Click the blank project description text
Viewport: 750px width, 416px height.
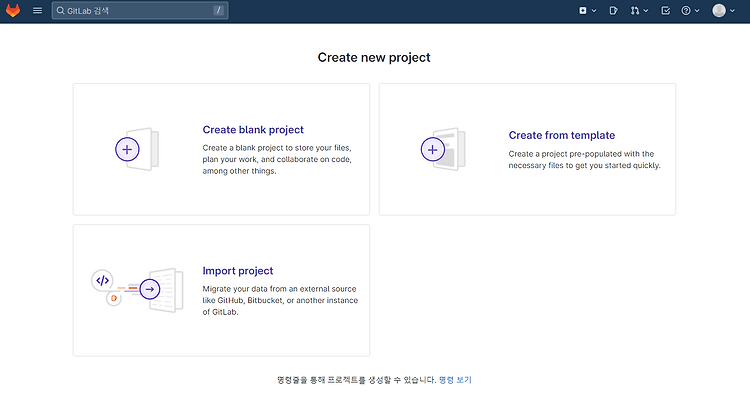tap(277, 159)
